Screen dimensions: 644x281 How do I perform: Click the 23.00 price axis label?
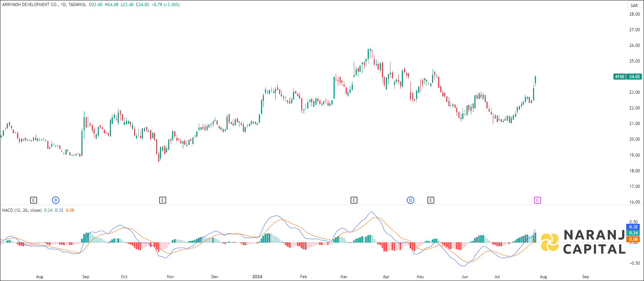[x=634, y=92]
